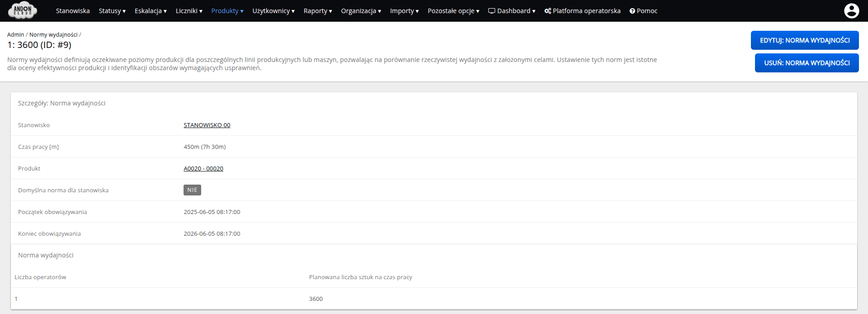Open the Importy dropdown

click(404, 11)
